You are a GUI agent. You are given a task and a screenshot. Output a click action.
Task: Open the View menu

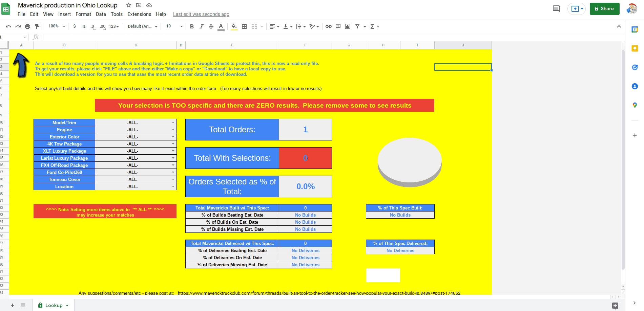tap(48, 14)
